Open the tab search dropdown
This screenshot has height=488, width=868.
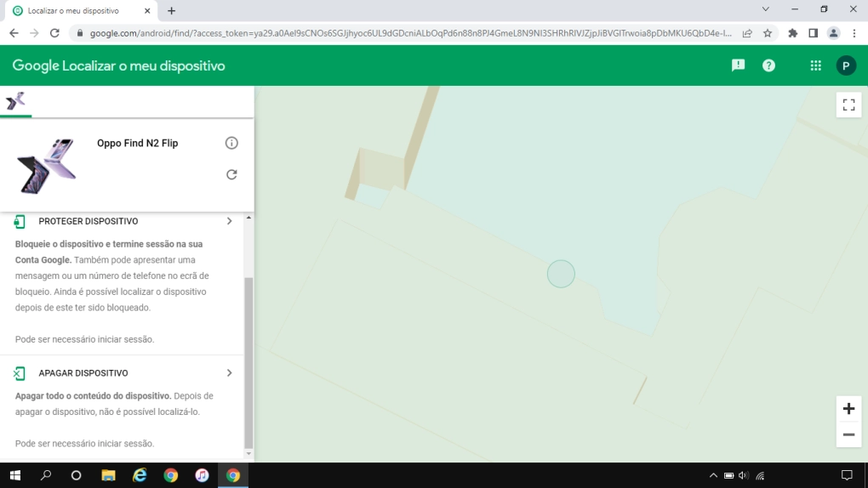click(765, 9)
